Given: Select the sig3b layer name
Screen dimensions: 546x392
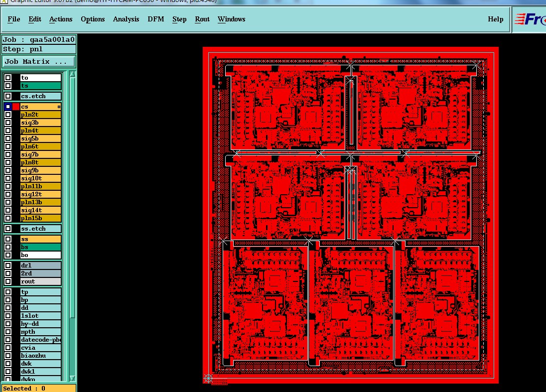Looking at the screenshot, I should (41, 123).
